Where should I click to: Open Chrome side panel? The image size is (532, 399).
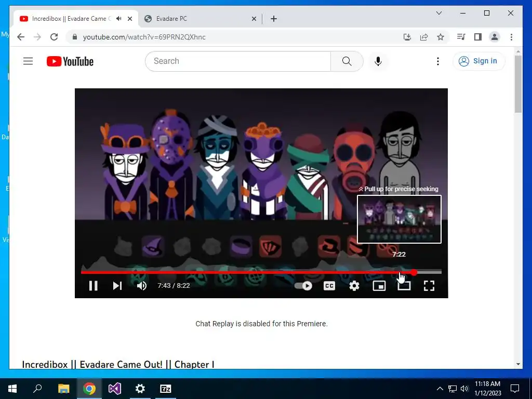point(478,37)
